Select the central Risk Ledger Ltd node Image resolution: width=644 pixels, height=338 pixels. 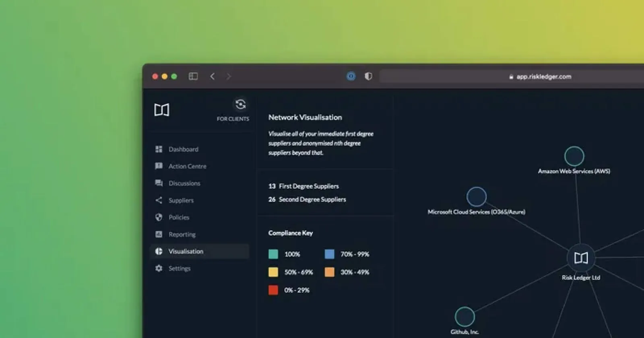(x=581, y=258)
